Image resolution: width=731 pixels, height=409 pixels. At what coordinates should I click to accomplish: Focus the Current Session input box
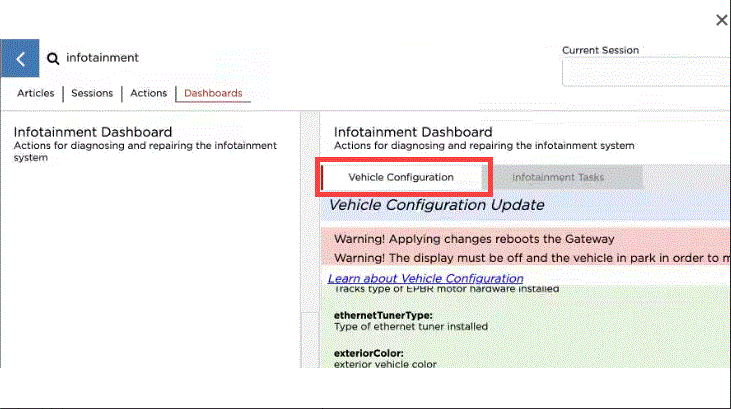coord(646,73)
